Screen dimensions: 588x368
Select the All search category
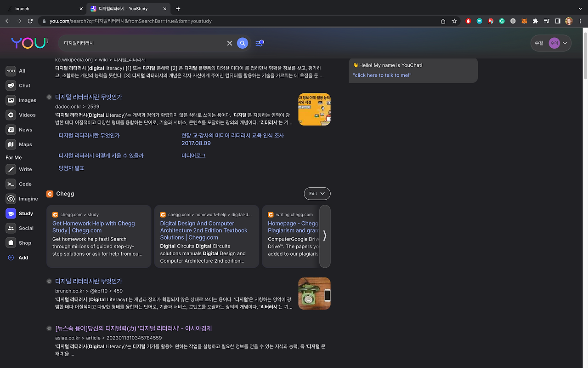[16, 71]
